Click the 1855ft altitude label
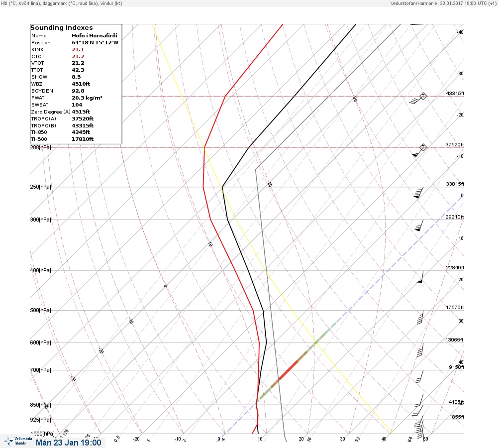Image resolution: width=499 pixels, height=448 pixels. tap(457, 417)
